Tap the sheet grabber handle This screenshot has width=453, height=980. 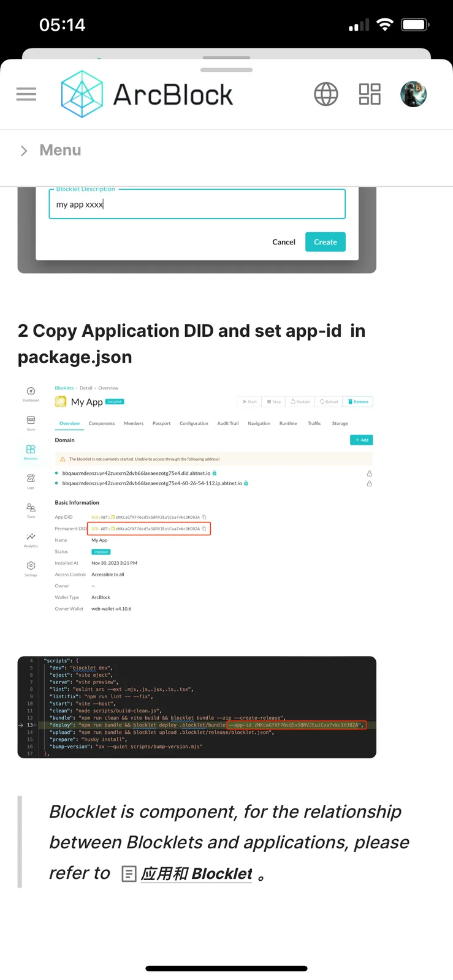pos(227,69)
